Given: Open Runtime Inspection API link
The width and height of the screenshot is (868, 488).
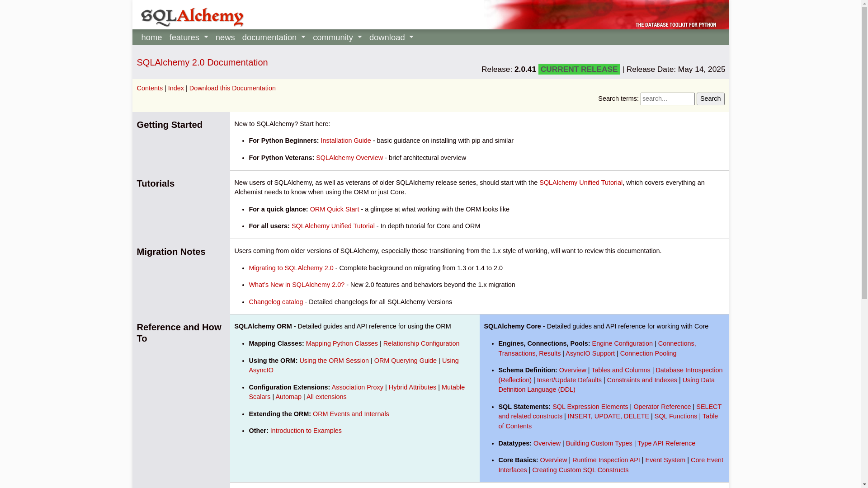Looking at the screenshot, I should tap(606, 460).
